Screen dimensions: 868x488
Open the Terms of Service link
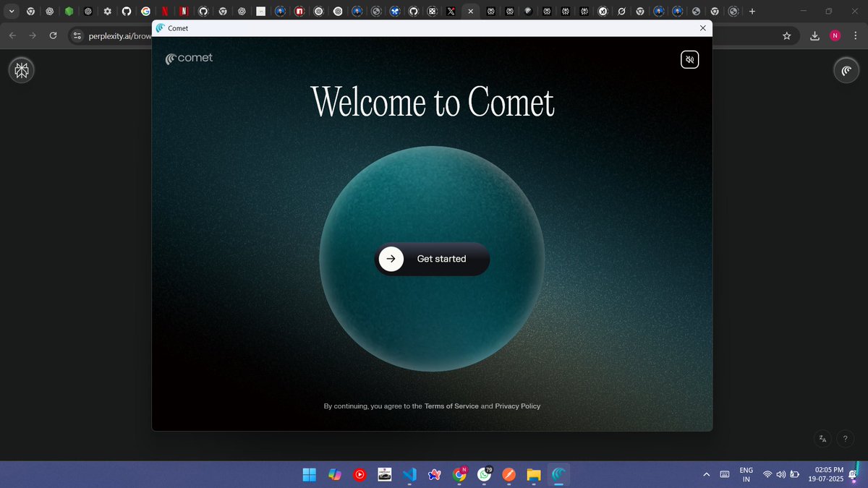[451, 406]
